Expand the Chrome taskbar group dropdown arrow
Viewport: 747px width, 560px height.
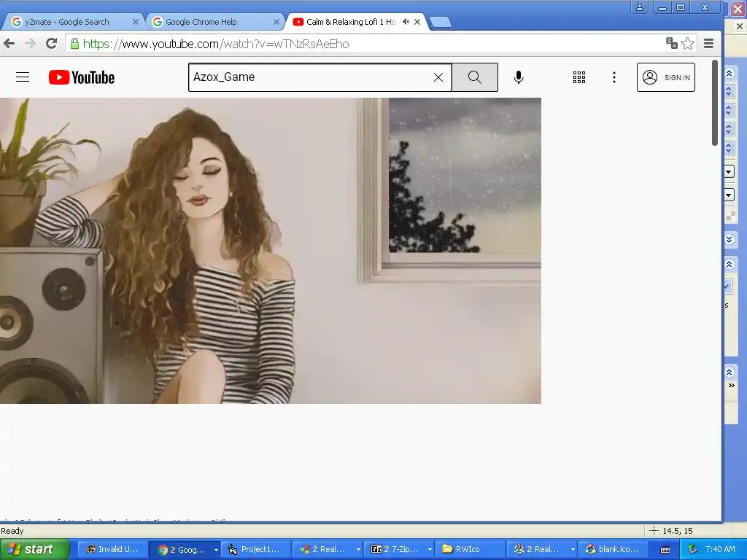pos(216,550)
